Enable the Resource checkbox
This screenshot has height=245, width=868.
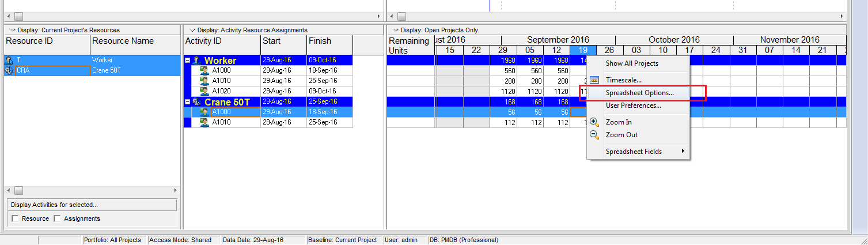tap(15, 218)
